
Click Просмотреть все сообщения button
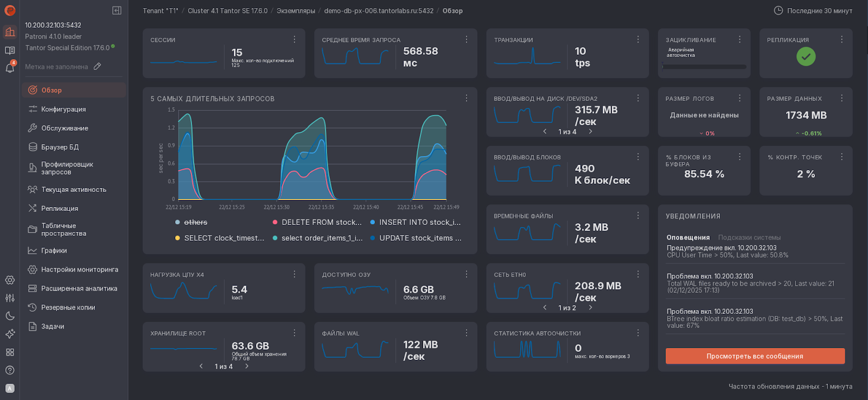click(755, 356)
